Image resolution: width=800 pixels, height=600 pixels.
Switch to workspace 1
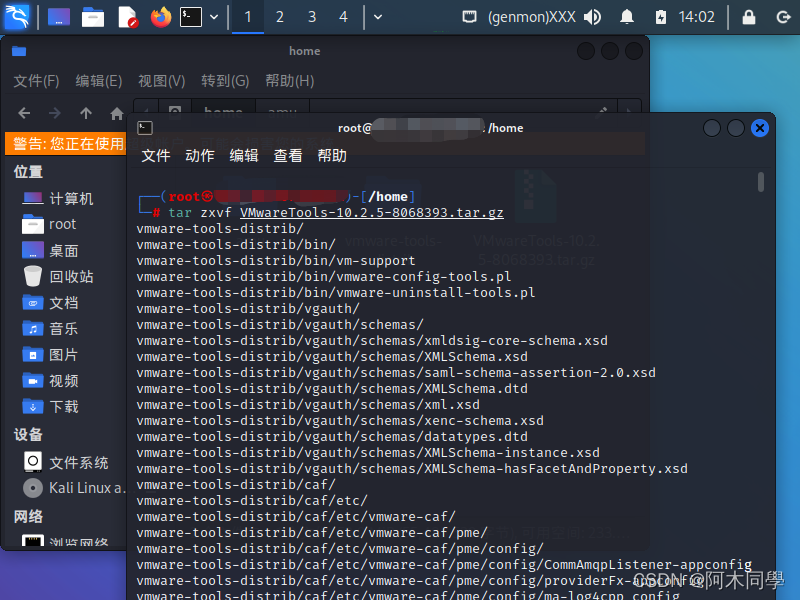click(x=248, y=17)
